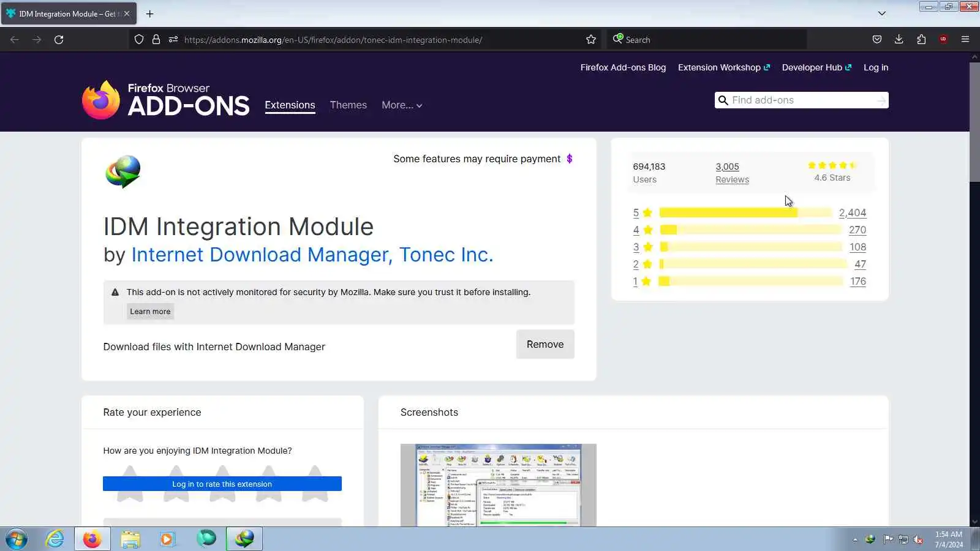Open the Firefox application hamburger menu
980x551 pixels.
pos(965,40)
